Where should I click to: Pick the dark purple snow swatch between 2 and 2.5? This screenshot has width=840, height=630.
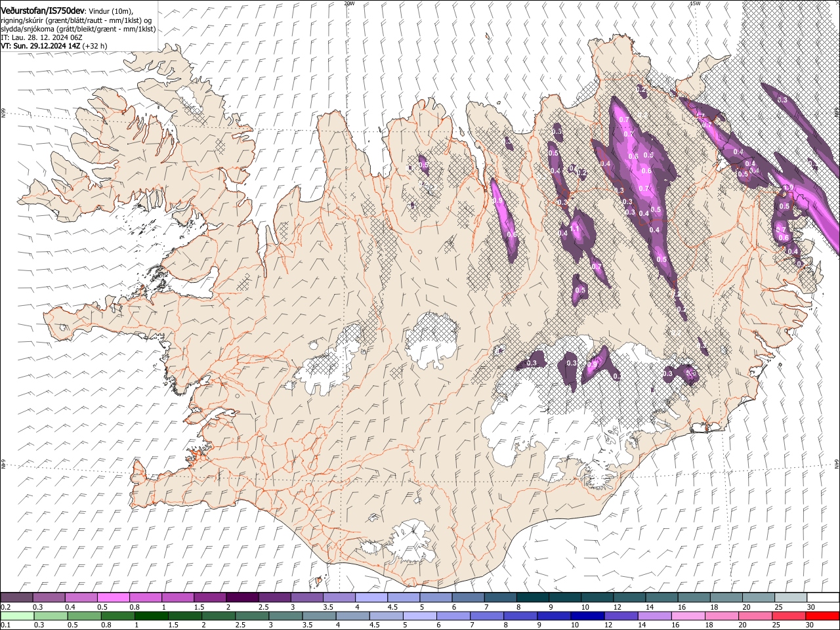(242, 597)
